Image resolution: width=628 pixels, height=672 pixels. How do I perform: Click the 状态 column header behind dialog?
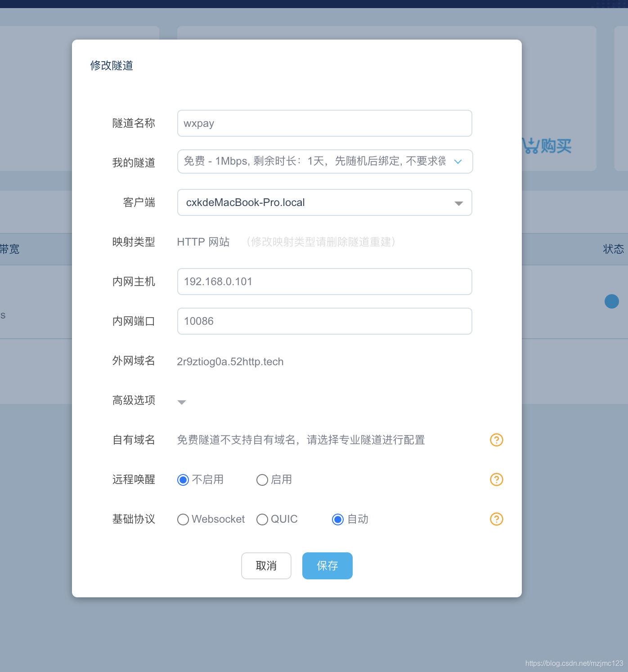point(614,249)
